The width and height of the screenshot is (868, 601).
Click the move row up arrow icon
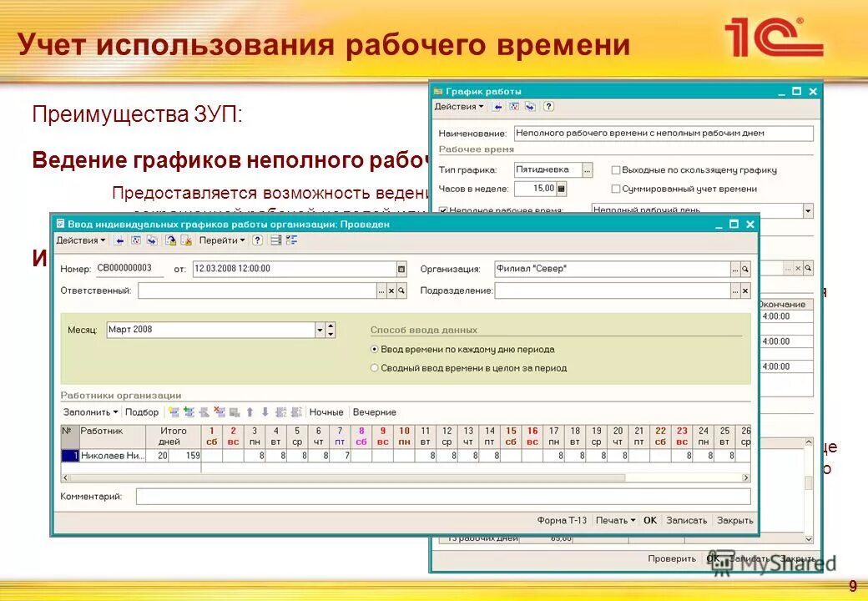click(250, 412)
